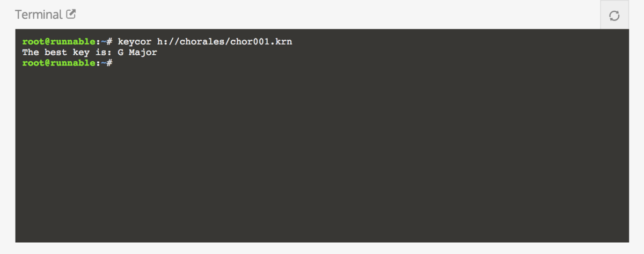Click the word The starting the output

click(x=31, y=53)
